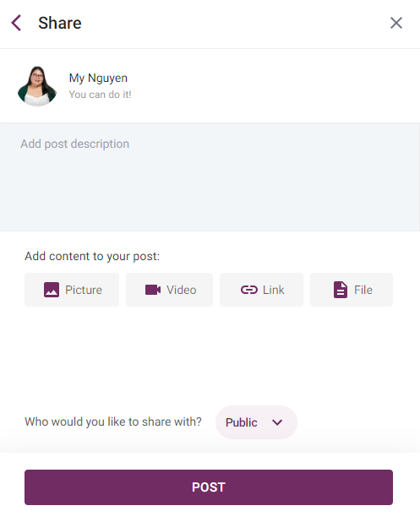Screen dimensions: 420x522
Task: Click the Picture image icon
Action: 52,290
